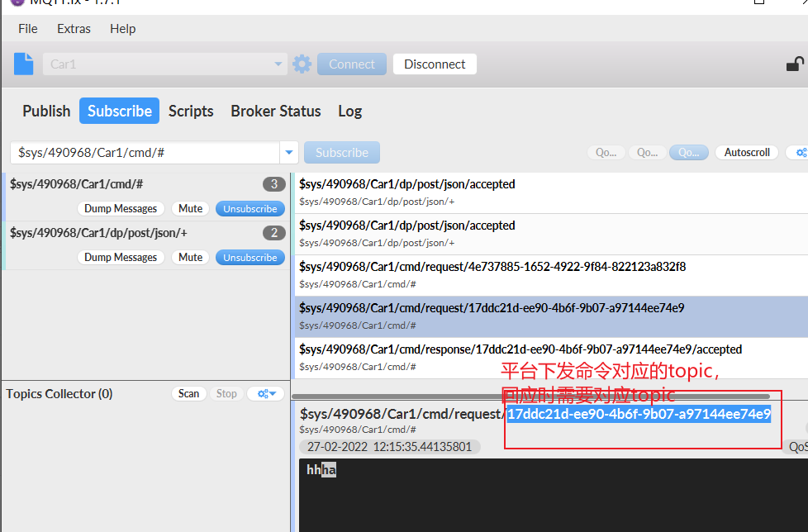Open the Extras menu
Screen dimensions: 808x532
[x=74, y=29]
